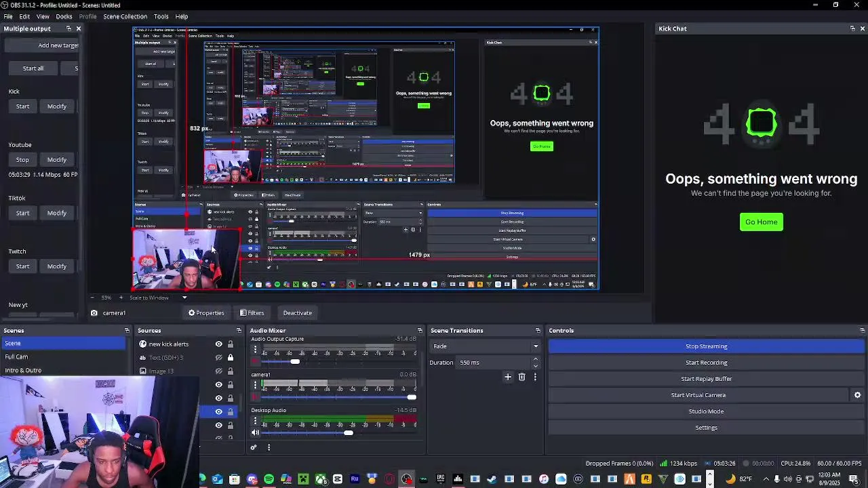Adjust Desktop Audio volume slider
868x488 pixels.
coord(339,432)
